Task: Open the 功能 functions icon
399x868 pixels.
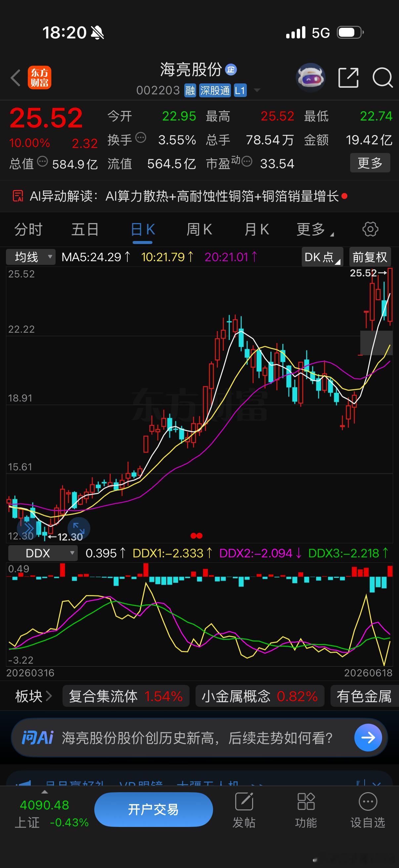Action: pos(306,811)
